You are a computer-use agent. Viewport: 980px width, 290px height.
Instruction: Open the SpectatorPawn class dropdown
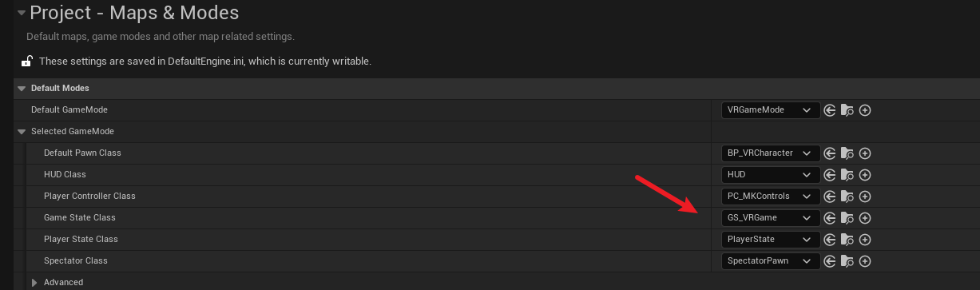(x=770, y=261)
